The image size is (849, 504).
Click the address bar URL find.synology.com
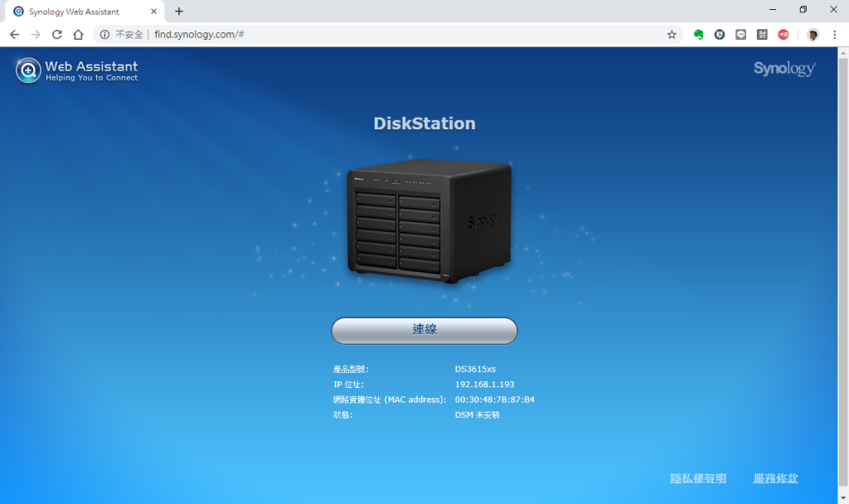[x=199, y=35]
